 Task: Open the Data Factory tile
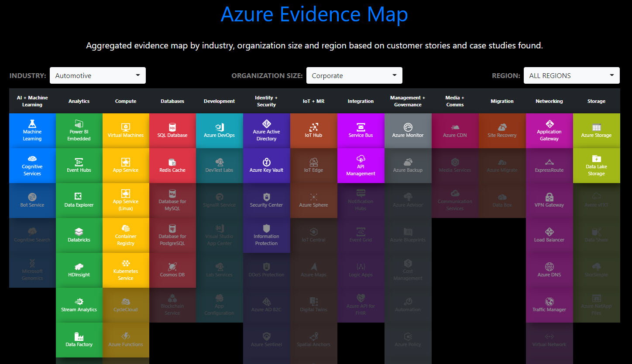click(x=79, y=340)
